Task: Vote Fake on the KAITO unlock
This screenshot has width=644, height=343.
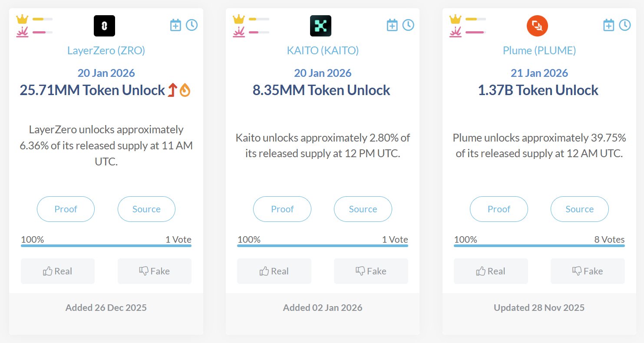Action: coord(371,271)
